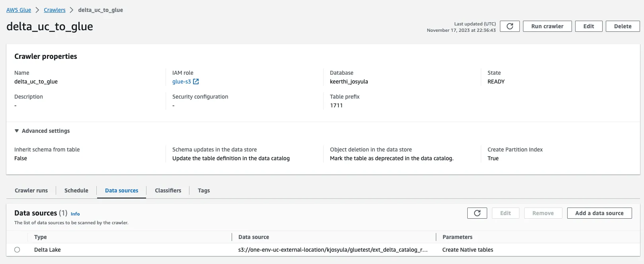
Task: Click the Run crawler button
Action: [547, 26]
